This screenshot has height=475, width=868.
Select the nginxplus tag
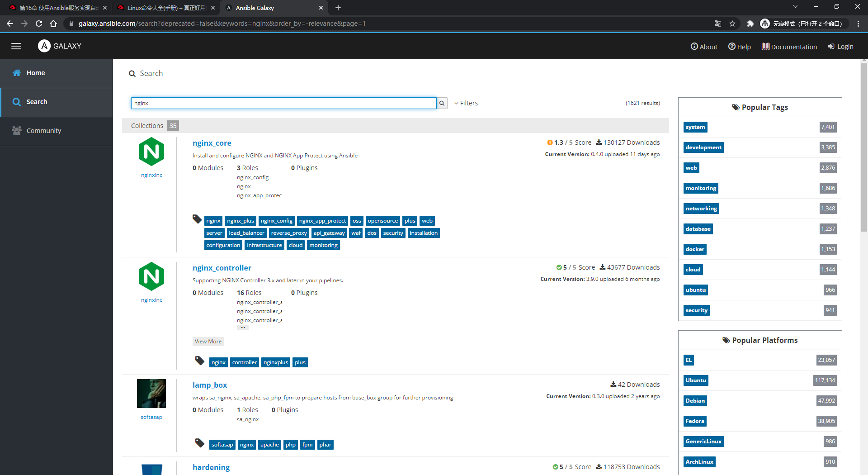pos(276,362)
